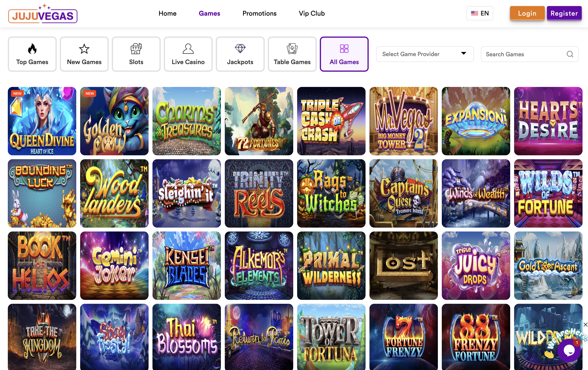The image size is (588, 370).
Task: Open the Kensei Blades game
Action: (186, 265)
